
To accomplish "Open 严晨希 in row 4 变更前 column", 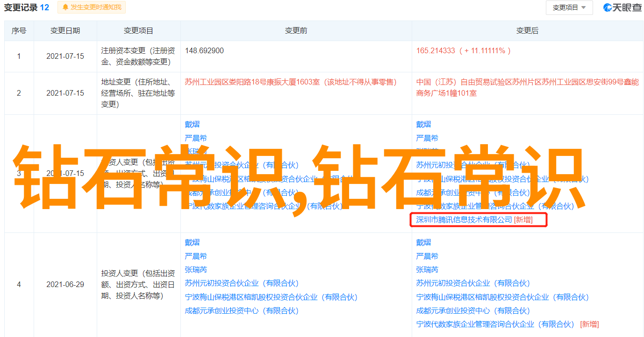I will [x=196, y=256].
